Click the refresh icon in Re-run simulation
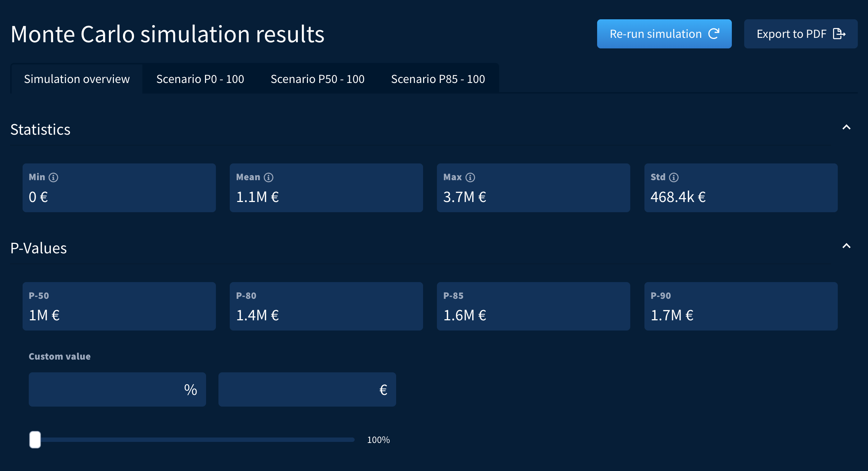The width and height of the screenshot is (868, 471). pos(714,34)
